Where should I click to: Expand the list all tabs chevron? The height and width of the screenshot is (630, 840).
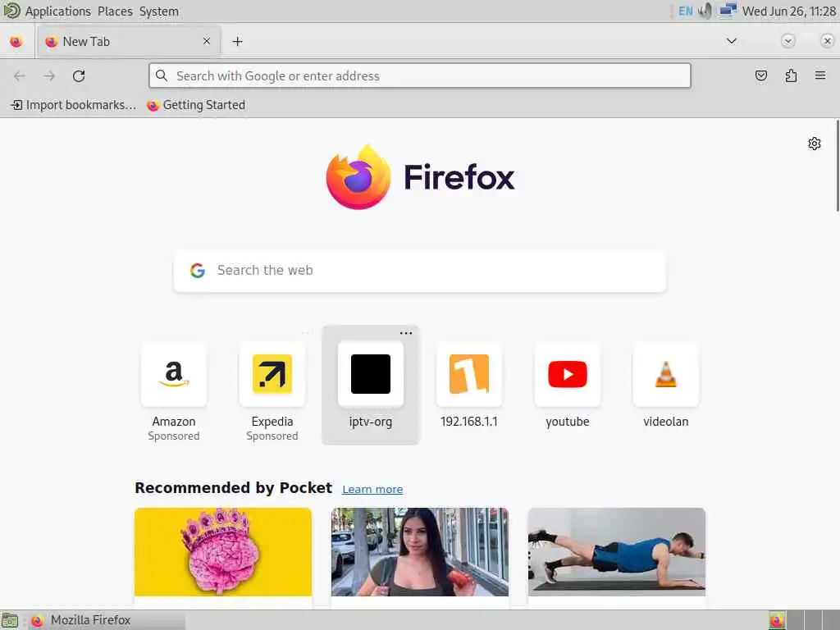click(731, 41)
